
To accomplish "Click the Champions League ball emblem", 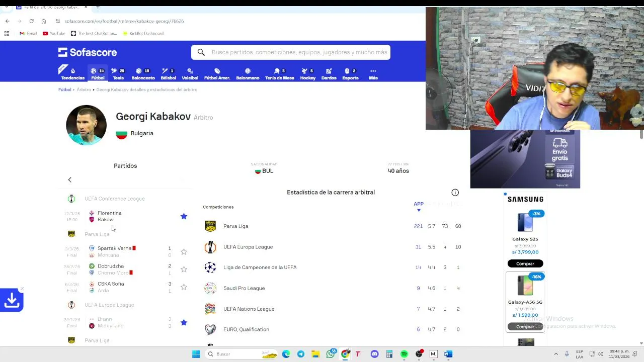I will pyautogui.click(x=210, y=267).
